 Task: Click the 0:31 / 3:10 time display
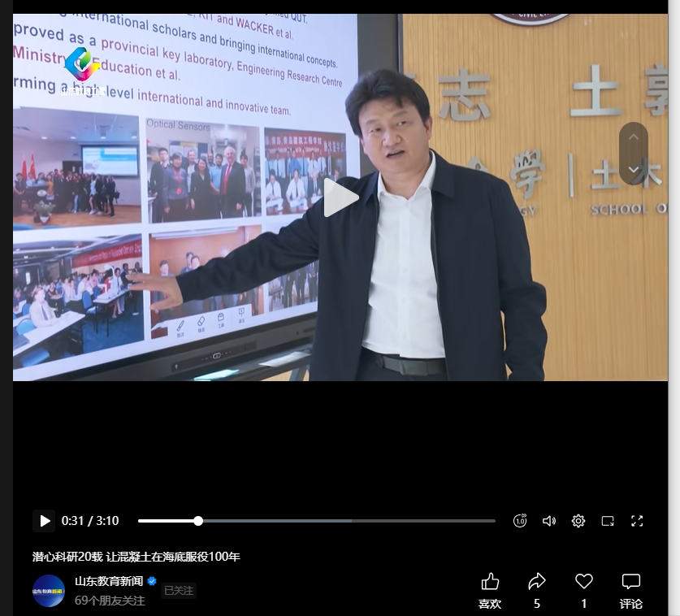(x=90, y=521)
